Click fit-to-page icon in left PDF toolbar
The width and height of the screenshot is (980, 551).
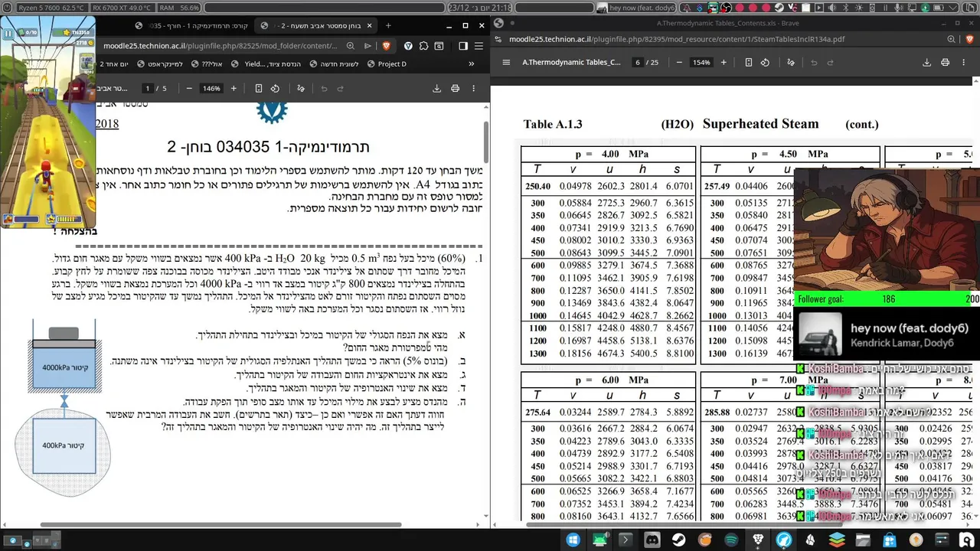point(259,89)
